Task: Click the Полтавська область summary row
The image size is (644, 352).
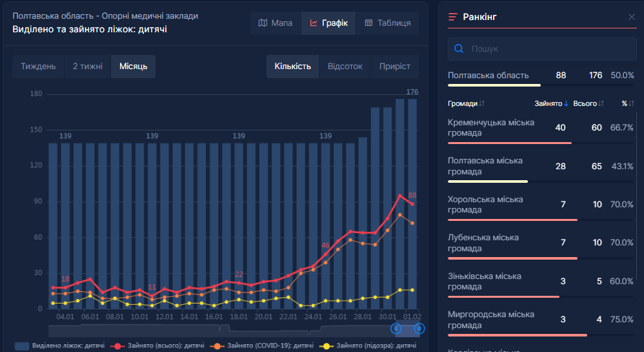Action: tap(541, 78)
